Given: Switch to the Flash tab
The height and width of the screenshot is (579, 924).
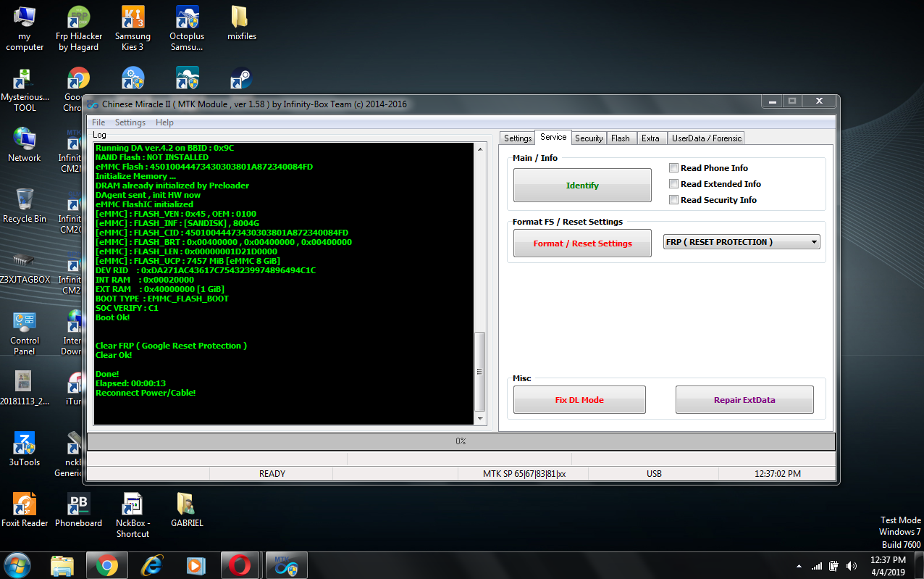Looking at the screenshot, I should click(621, 138).
